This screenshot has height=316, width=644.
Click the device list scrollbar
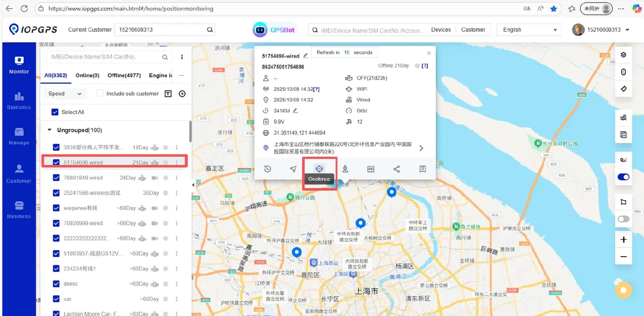[x=190, y=131]
